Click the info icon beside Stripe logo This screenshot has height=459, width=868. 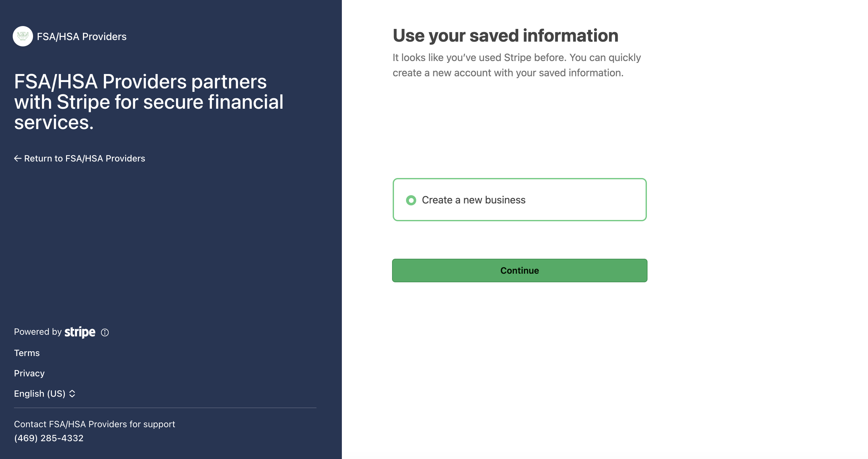(x=105, y=332)
